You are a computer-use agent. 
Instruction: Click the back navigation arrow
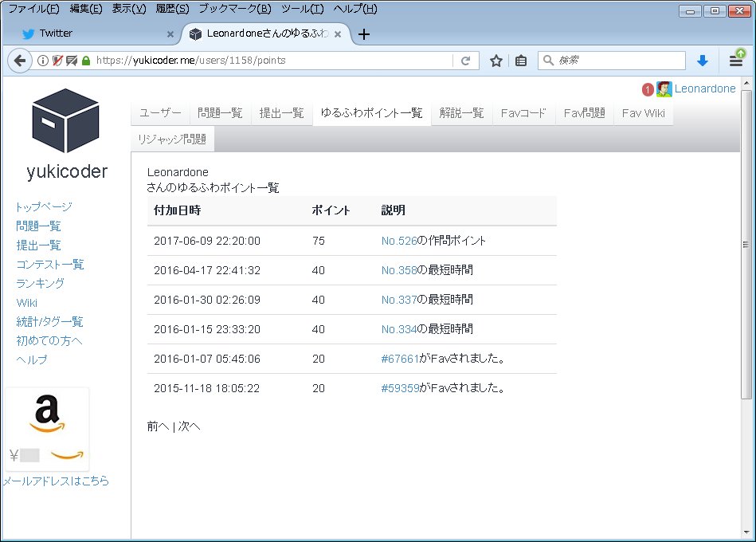(21, 60)
